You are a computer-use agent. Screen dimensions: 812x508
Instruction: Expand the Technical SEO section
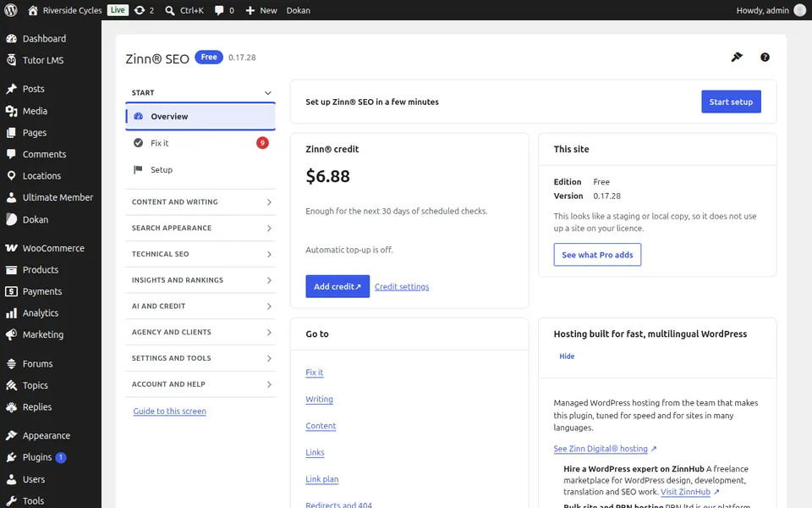click(200, 254)
